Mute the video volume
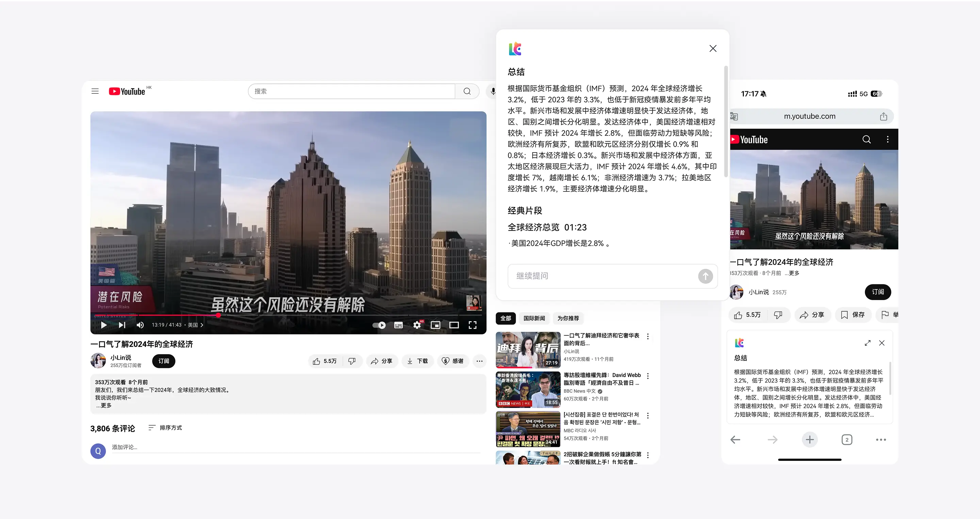Screen dimensions: 980x519 (x=140, y=325)
